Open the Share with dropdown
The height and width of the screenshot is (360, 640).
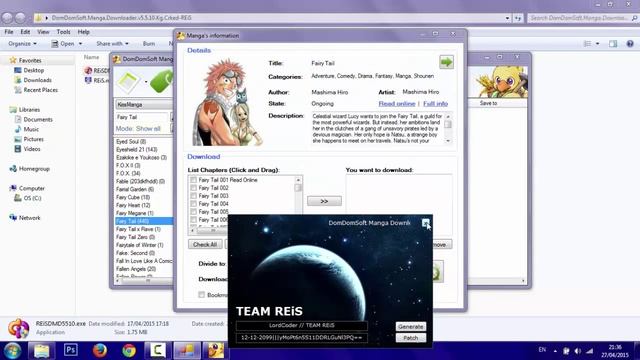[112, 43]
